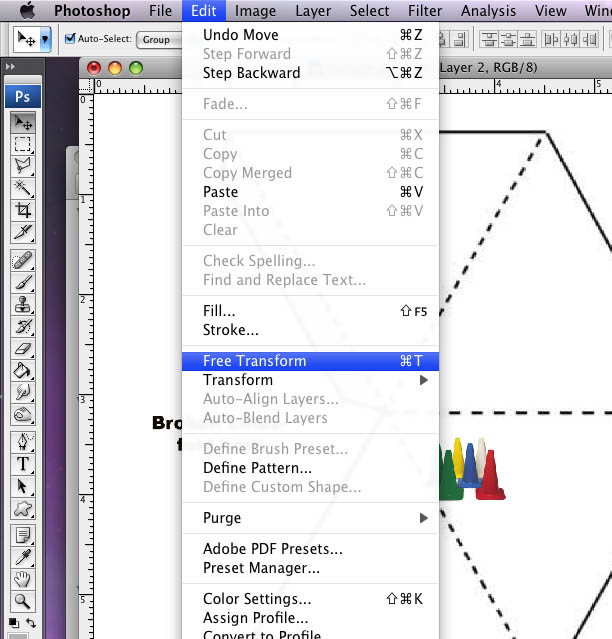This screenshot has height=639, width=612.
Task: Select the Brush tool
Action: (23, 282)
